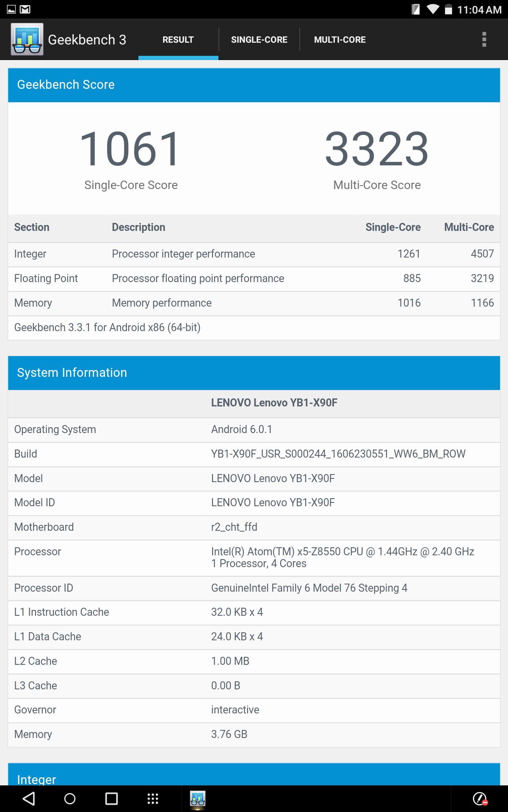Tap the Model ID row value
Viewport: 508px width, 812px height.
coord(273,502)
